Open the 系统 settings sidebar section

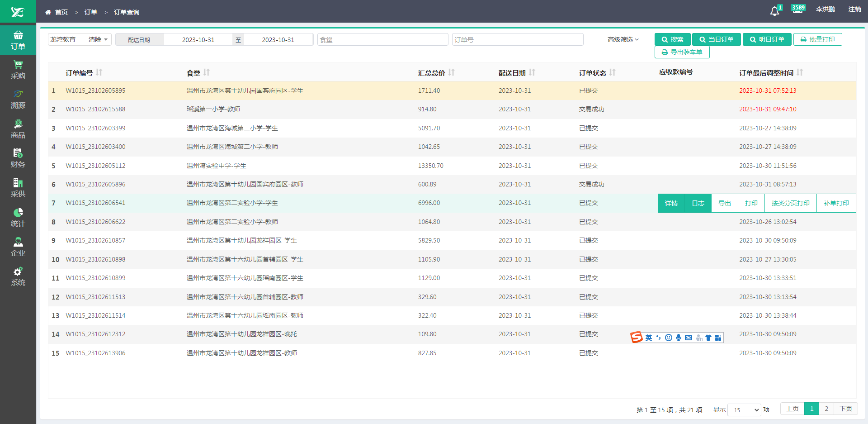click(18, 276)
